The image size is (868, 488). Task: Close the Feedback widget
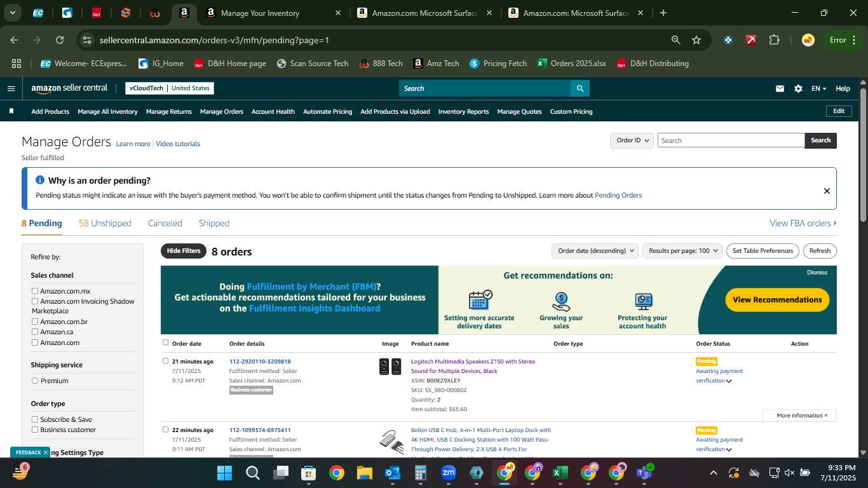click(46, 452)
